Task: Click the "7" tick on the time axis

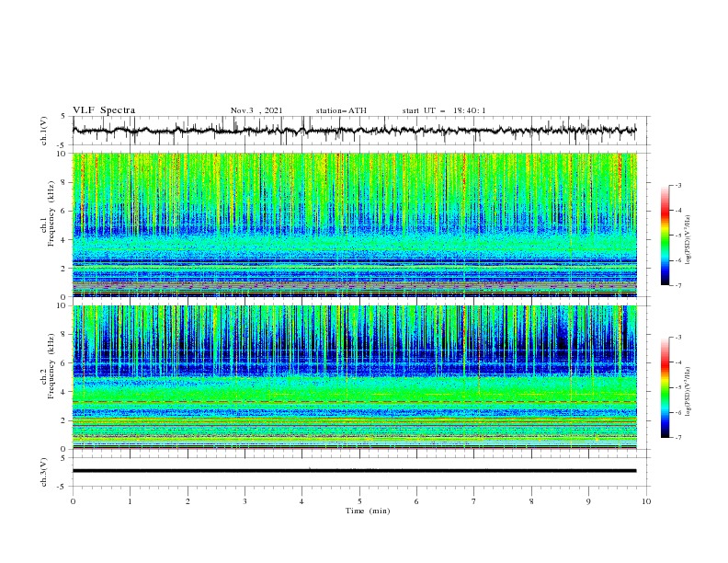Action: [x=474, y=501]
